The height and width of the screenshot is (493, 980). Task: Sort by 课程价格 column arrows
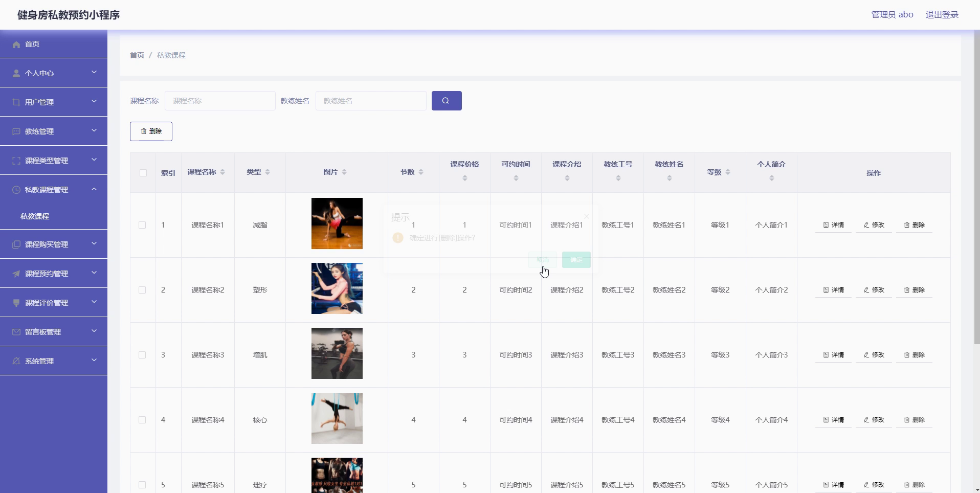465,178
